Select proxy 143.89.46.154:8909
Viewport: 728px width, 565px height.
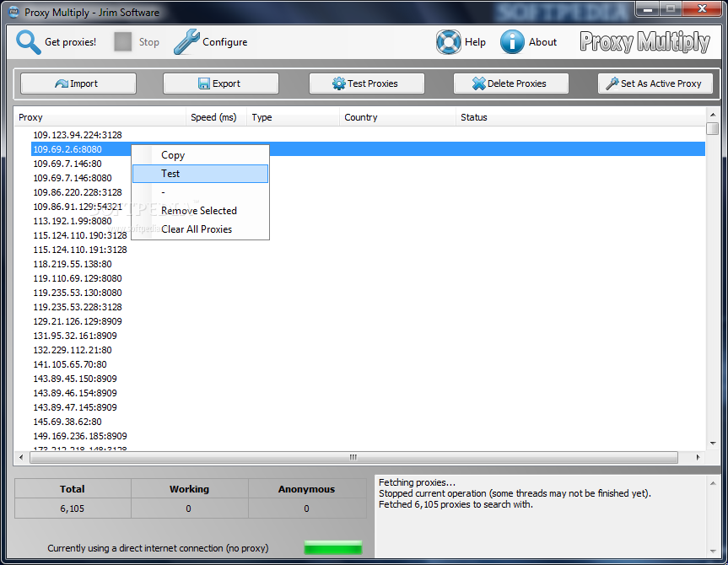point(75,394)
